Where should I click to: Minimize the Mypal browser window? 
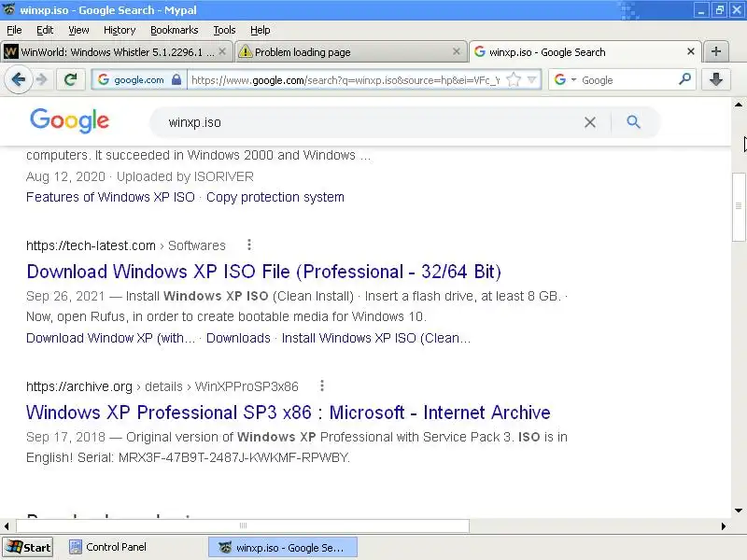coord(701,10)
